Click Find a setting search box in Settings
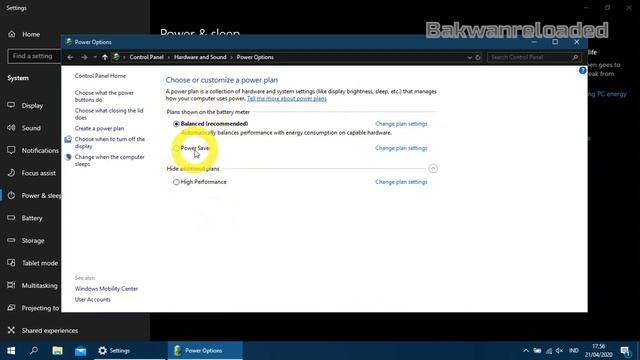Screen dimensions: 640x360 click(x=34, y=56)
